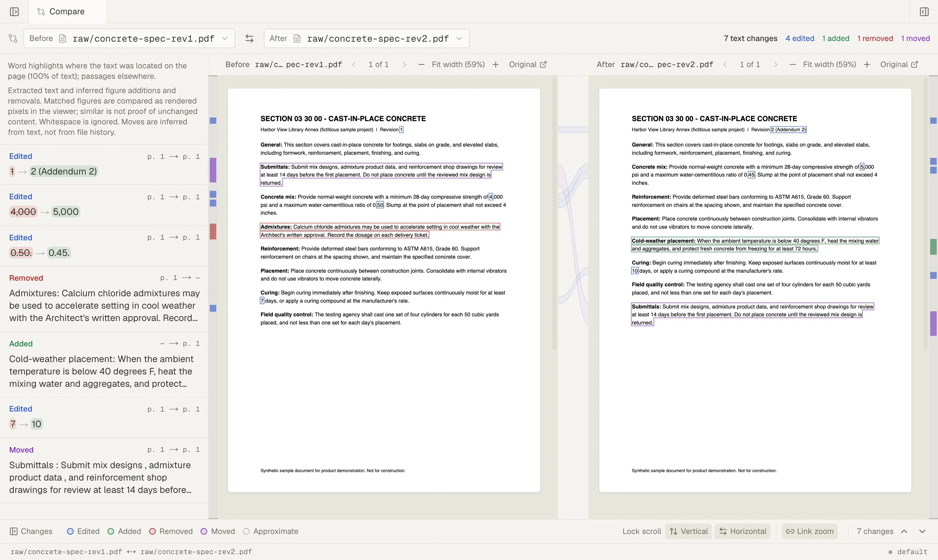Open After file's Original in new window
938x560 pixels.
coord(899,64)
